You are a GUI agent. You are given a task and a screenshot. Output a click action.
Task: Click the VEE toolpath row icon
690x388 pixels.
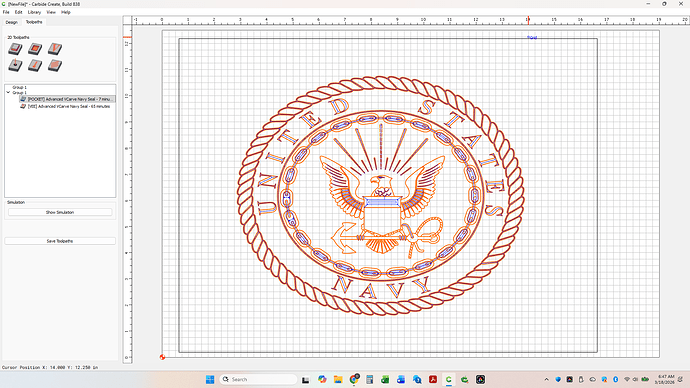[x=23, y=106]
